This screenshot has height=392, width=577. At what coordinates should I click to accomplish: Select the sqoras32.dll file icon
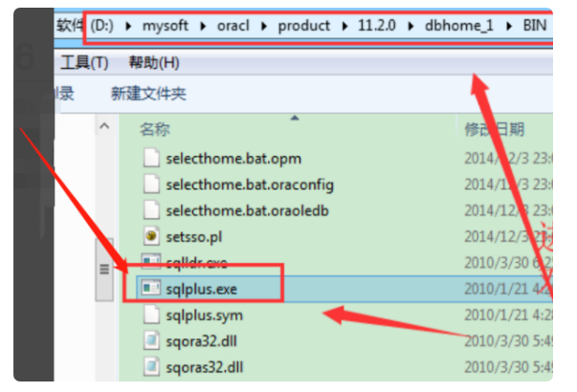tap(149, 364)
